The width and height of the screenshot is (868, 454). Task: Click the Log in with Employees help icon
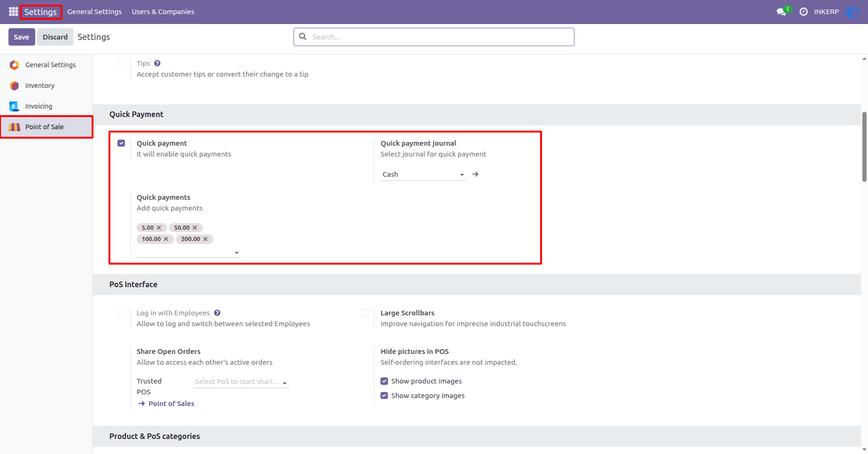click(217, 313)
